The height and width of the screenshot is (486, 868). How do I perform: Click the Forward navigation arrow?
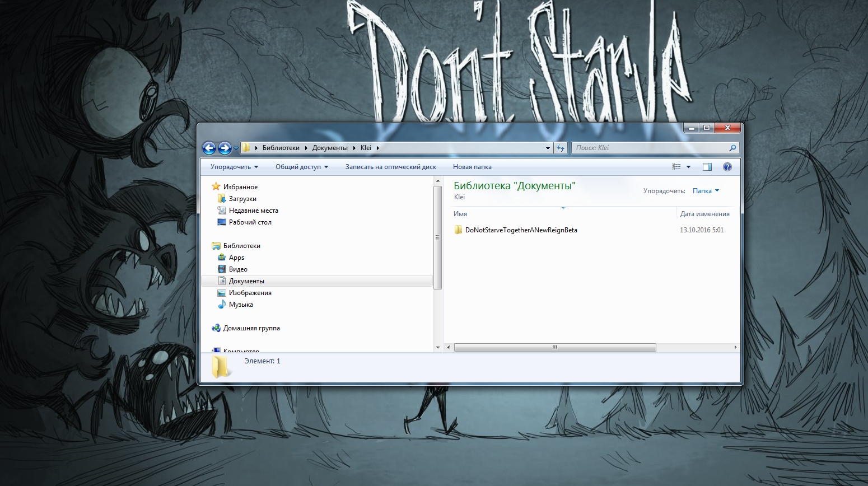225,148
